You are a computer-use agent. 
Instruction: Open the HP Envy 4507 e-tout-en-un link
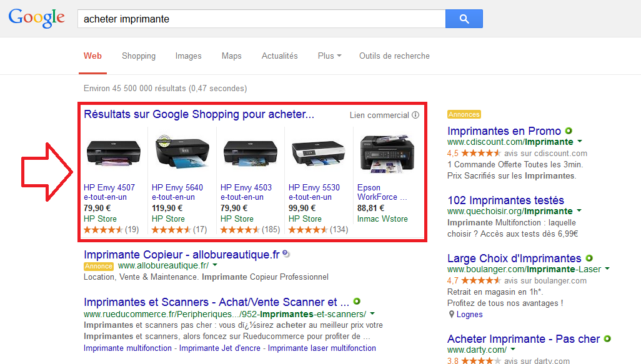click(109, 192)
